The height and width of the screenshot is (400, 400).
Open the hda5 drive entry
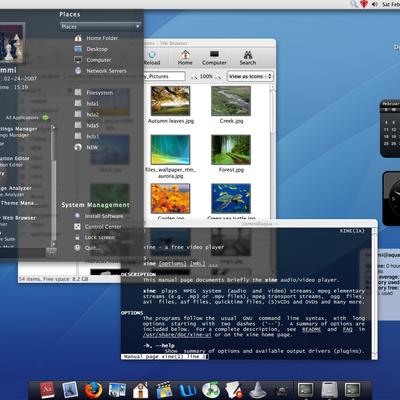[x=87, y=125]
